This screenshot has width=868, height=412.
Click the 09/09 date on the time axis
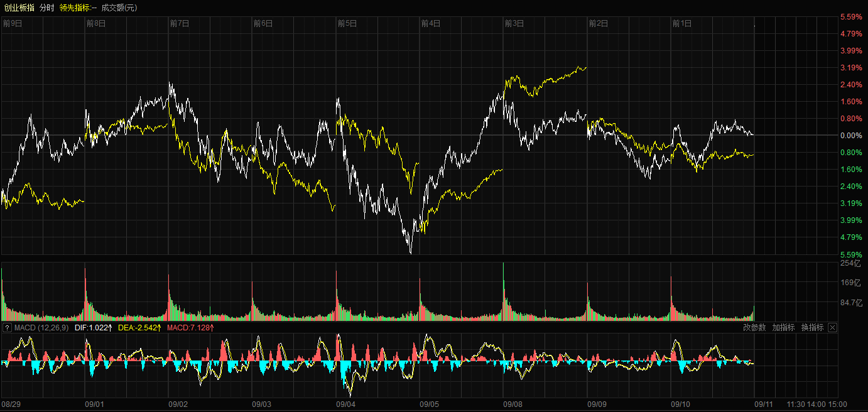coord(597,404)
